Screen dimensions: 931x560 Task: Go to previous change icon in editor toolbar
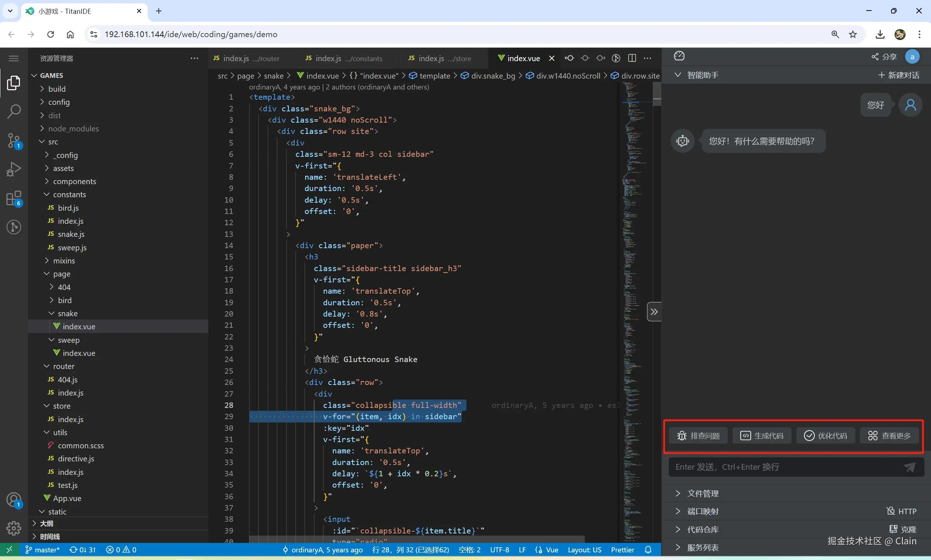(569, 58)
